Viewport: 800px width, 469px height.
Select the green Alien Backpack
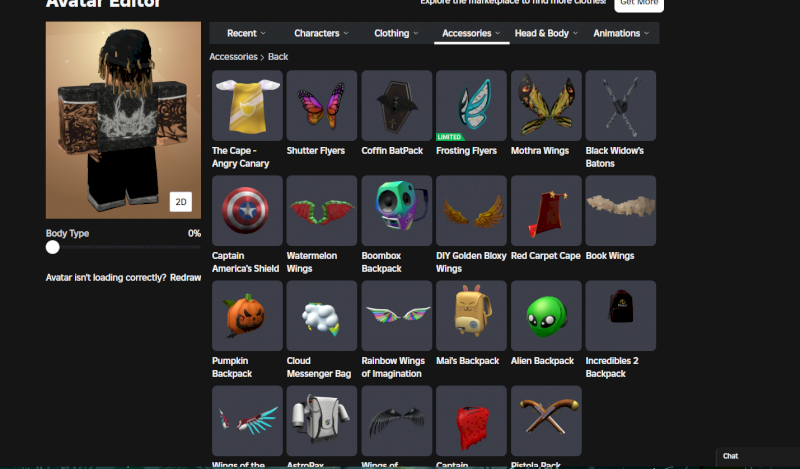point(546,316)
